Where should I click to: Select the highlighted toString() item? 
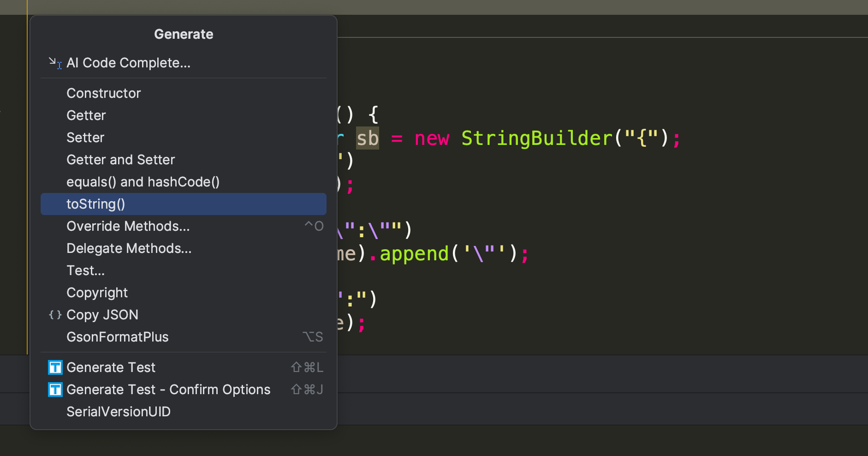(x=184, y=204)
